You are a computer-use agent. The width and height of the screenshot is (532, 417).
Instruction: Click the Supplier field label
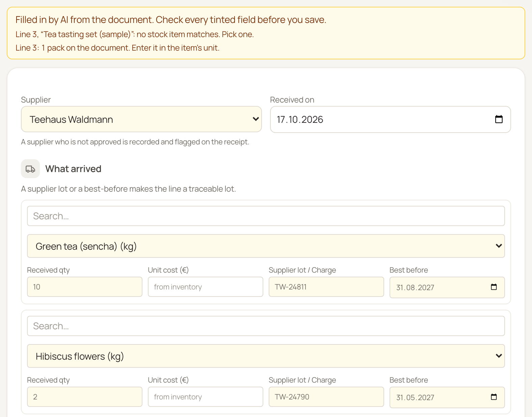tap(36, 100)
